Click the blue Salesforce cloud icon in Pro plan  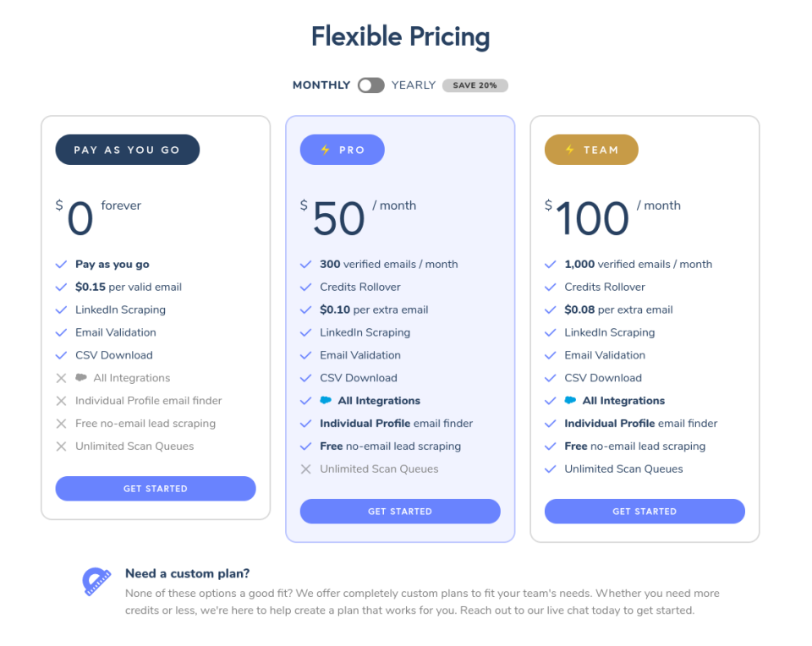tap(326, 400)
